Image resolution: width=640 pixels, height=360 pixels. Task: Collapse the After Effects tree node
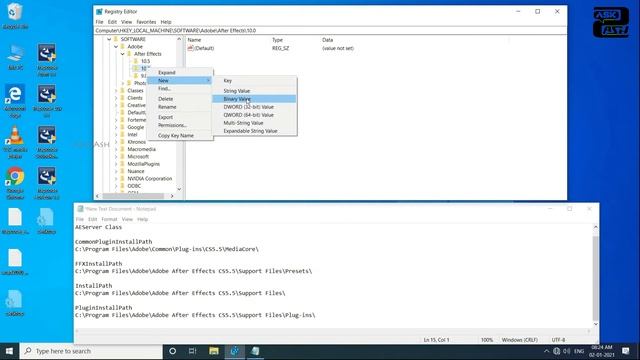(x=122, y=54)
